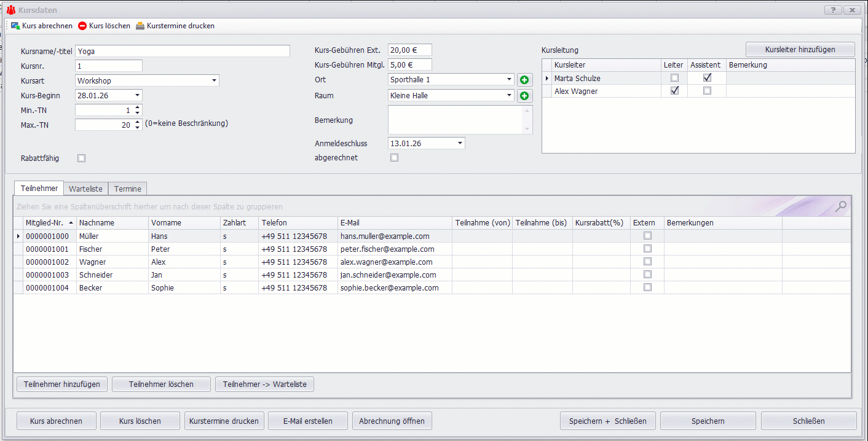Open the Kursart dropdown showing Workshop

click(214, 80)
